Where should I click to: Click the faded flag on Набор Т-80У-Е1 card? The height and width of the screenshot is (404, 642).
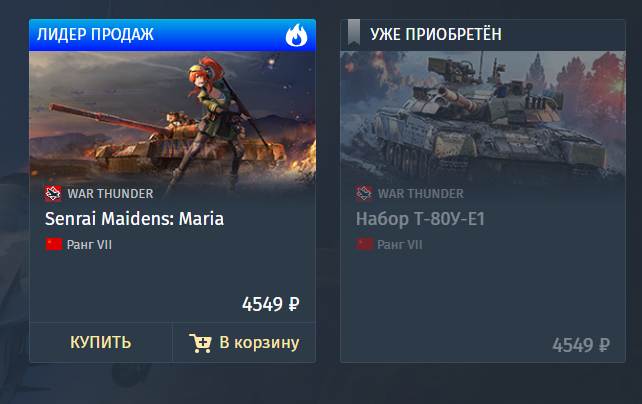pyautogui.click(x=364, y=244)
